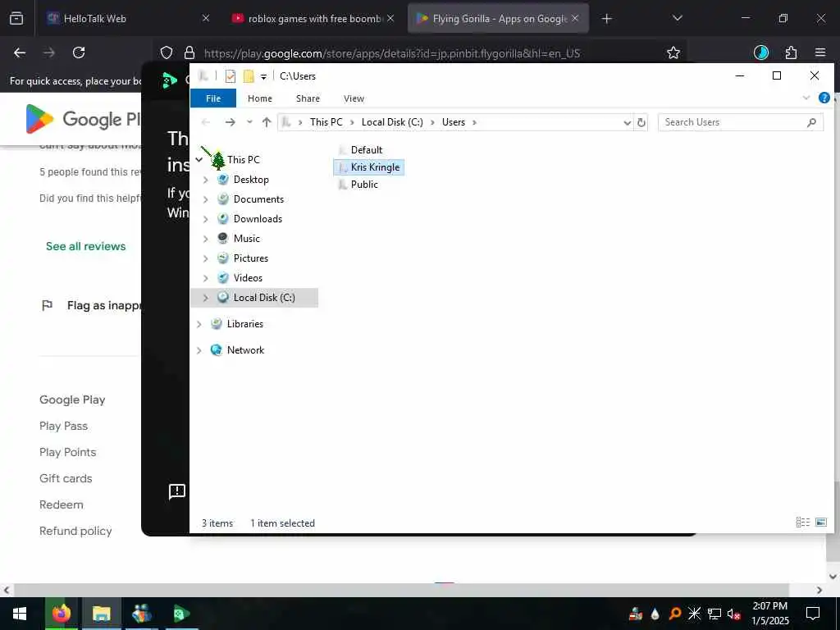840x630 pixels.
Task: Click the File Explorer taskbar icon
Action: [x=101, y=614]
